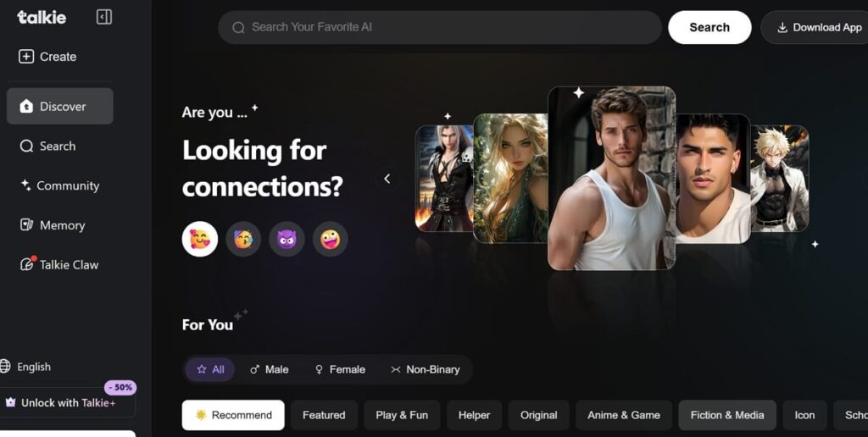This screenshot has height=437, width=868.
Task: Open the man in white tank top card
Action: pos(612,178)
